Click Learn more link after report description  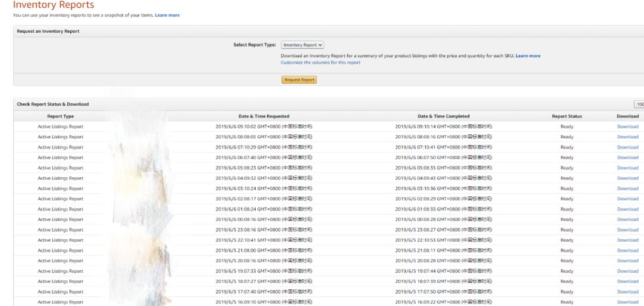[528, 56]
